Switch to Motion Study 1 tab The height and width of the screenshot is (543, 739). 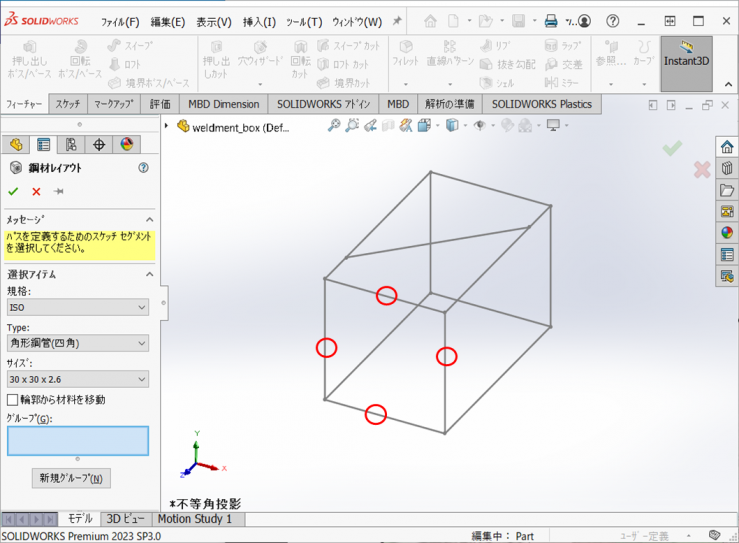point(195,519)
